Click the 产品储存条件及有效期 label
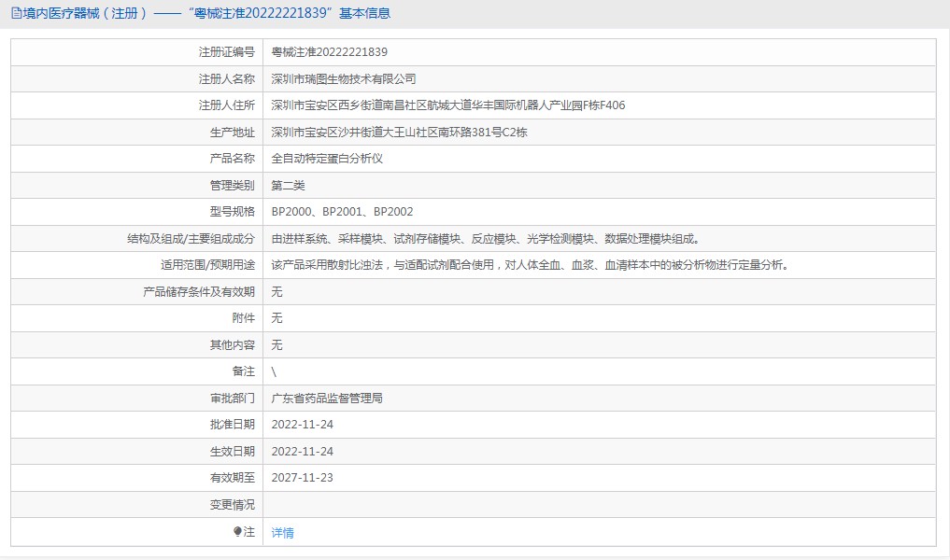 coord(199,292)
